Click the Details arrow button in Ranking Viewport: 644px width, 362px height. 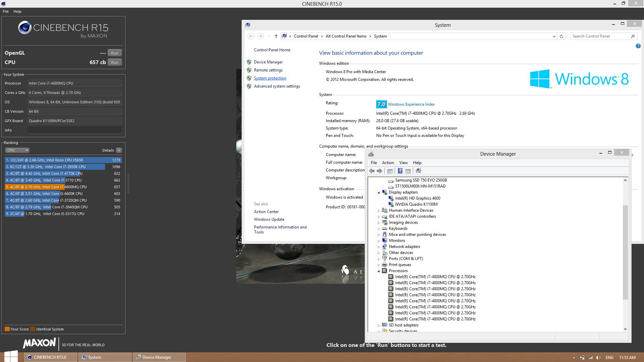119,150
